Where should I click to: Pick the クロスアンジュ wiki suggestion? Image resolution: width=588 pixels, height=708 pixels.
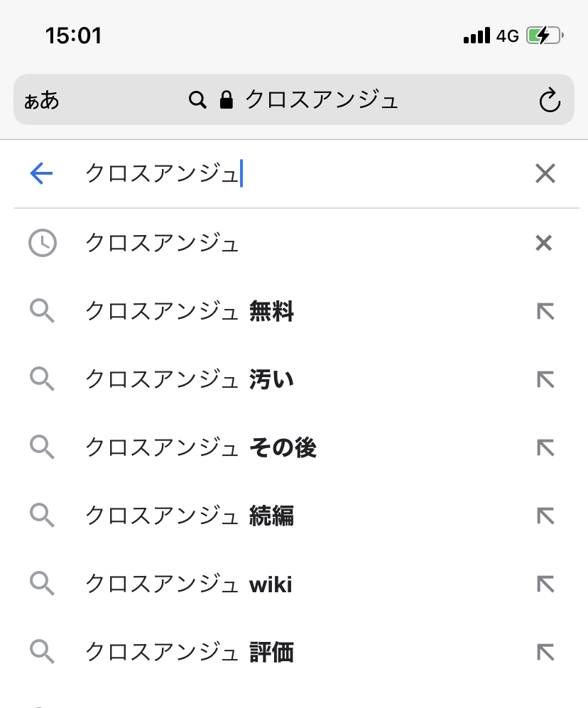[x=188, y=584]
